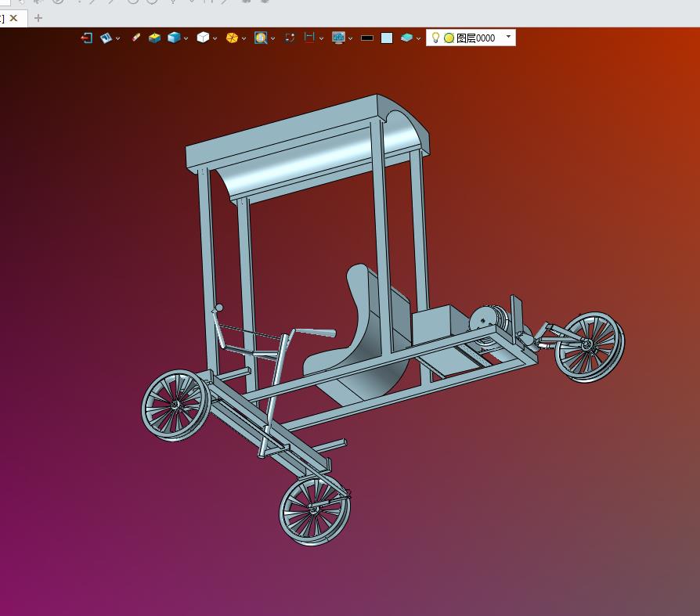
Task: Pick the black color swatch
Action: (367, 38)
